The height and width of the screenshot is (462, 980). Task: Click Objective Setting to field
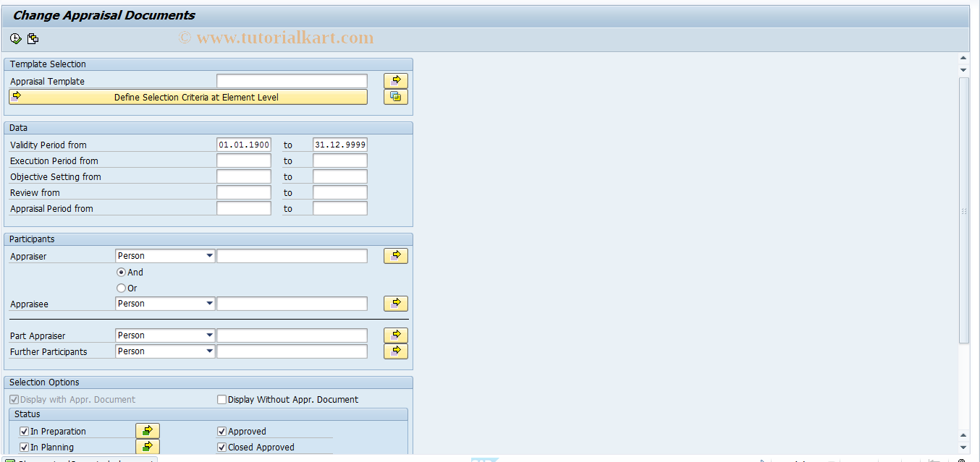point(340,176)
